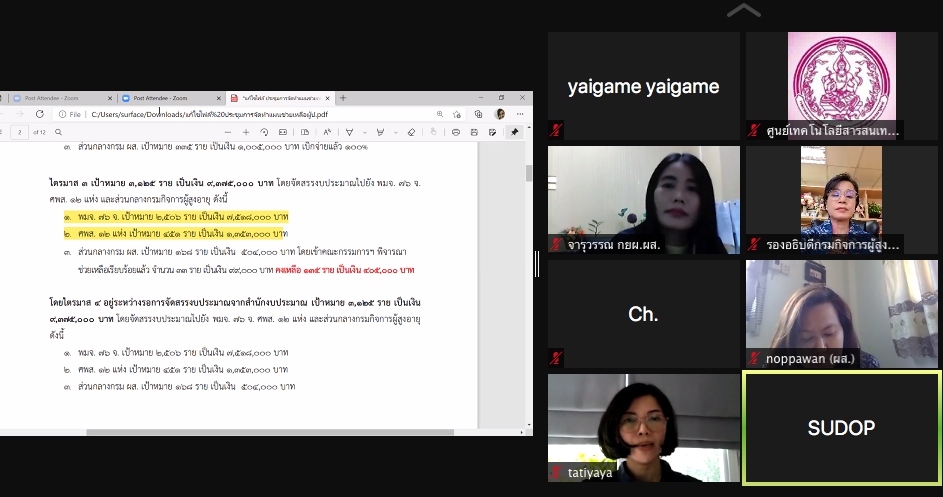Select the tatiyaya video tile
This screenshot has width=943, height=497.
(x=644, y=428)
